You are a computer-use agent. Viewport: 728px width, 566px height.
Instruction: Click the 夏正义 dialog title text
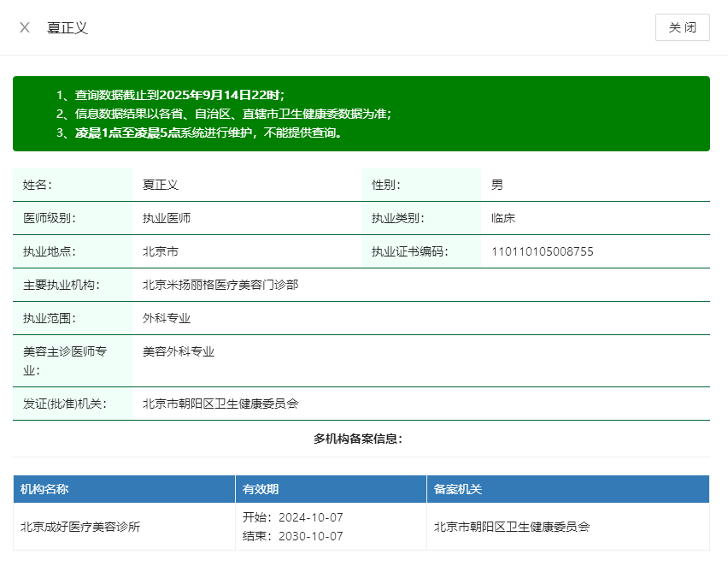[x=68, y=27]
